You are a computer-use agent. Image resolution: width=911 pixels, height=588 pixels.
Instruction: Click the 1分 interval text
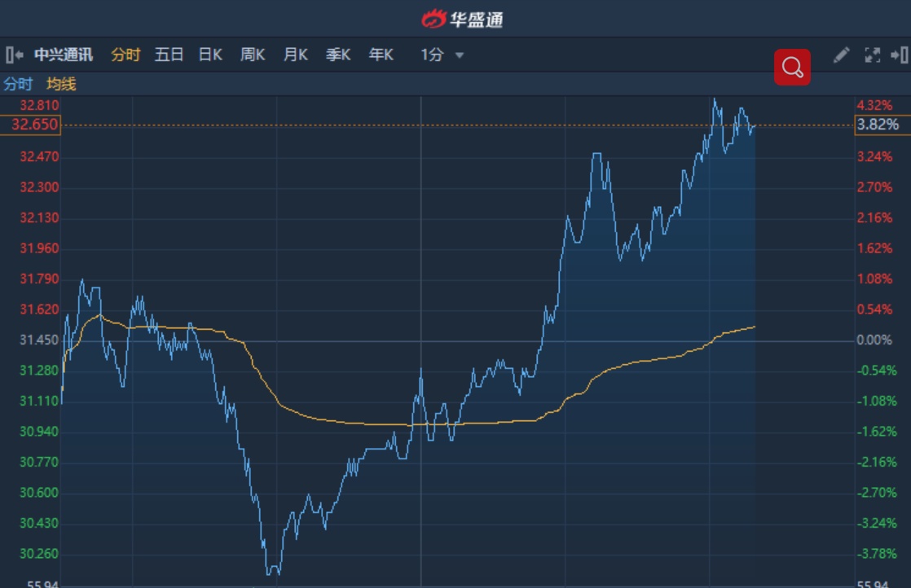(432, 55)
